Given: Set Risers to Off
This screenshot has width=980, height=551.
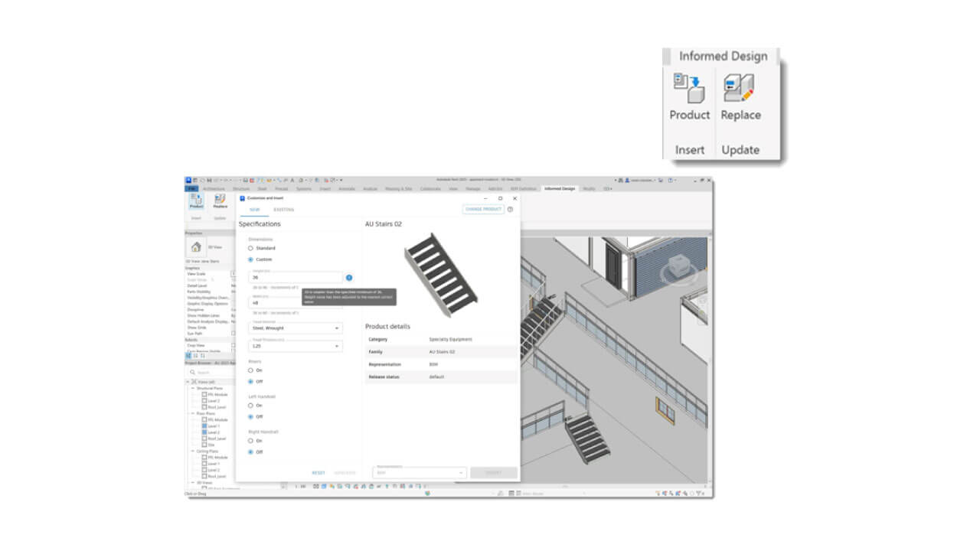Looking at the screenshot, I should coord(250,381).
